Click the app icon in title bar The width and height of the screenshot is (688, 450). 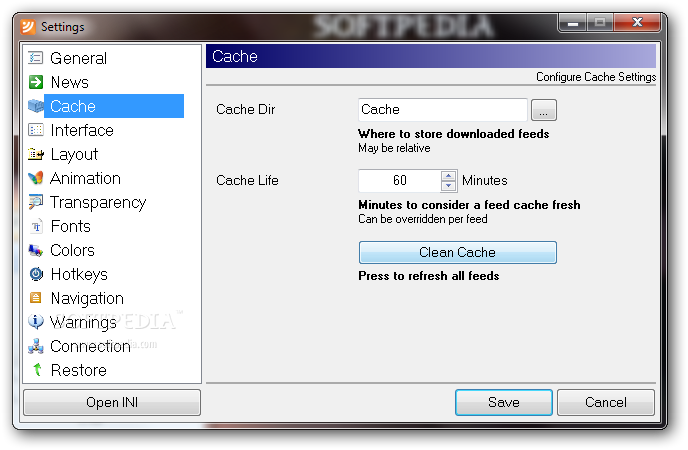[28, 27]
